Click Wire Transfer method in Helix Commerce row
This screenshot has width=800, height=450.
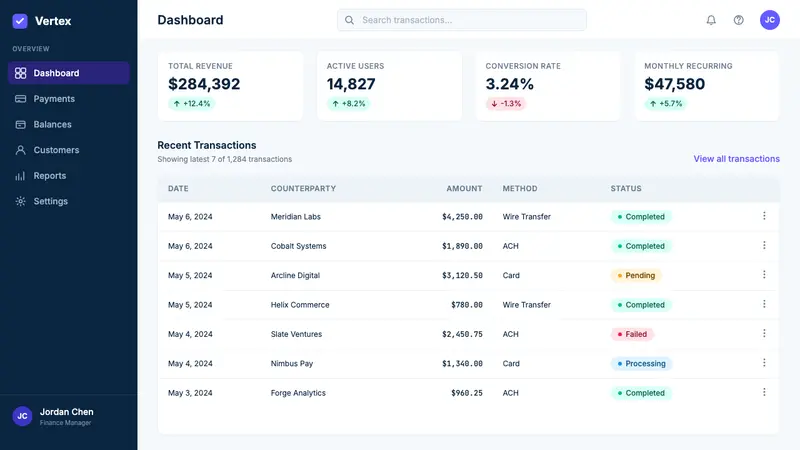click(x=527, y=305)
